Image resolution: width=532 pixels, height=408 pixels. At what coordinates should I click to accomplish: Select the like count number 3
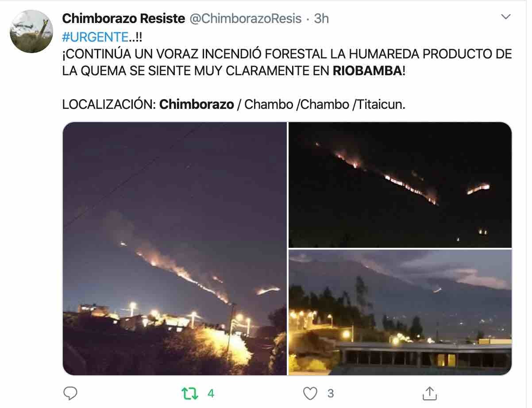(331, 393)
